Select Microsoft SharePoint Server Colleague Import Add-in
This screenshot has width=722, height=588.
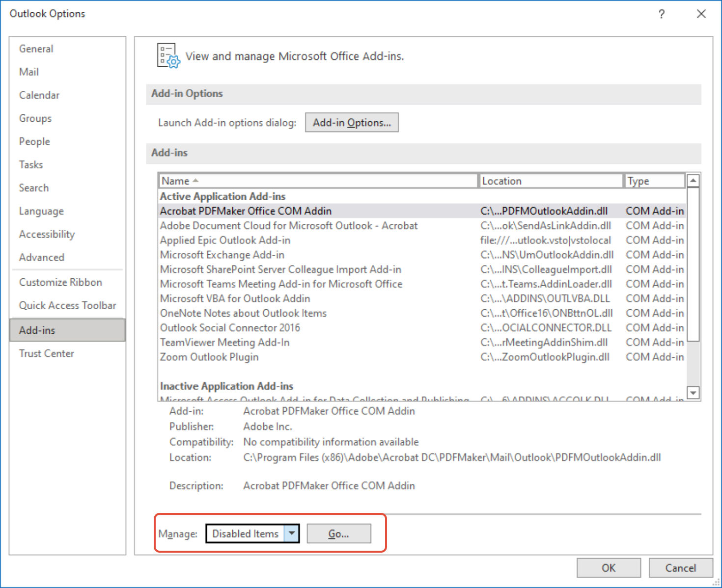click(422, 269)
